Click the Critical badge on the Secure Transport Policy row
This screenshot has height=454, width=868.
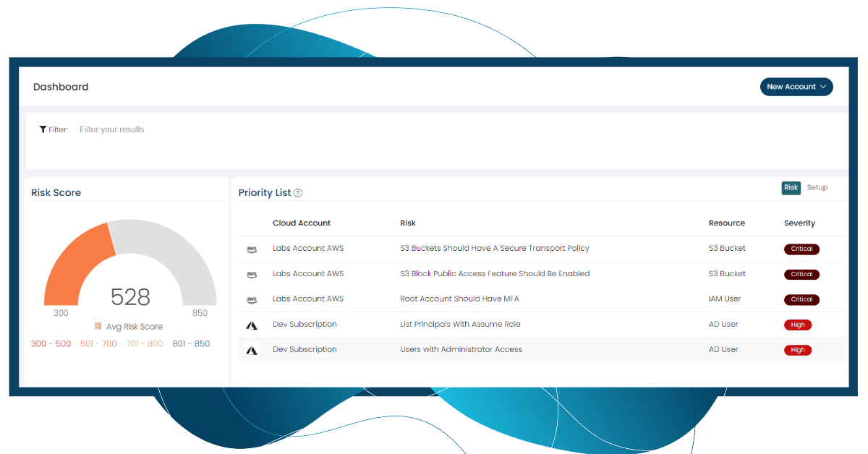(x=801, y=248)
